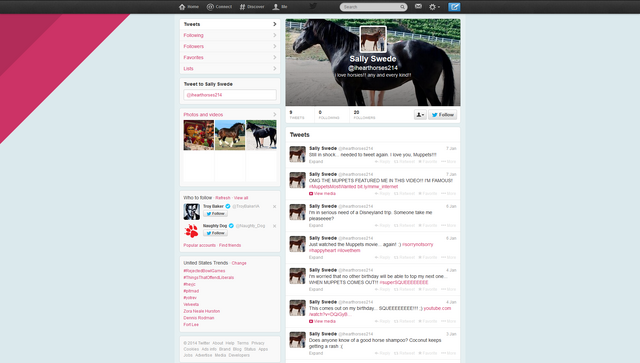View the 0 Following count
Image resolution: width=640 pixels, height=363 pixels.
click(329, 115)
